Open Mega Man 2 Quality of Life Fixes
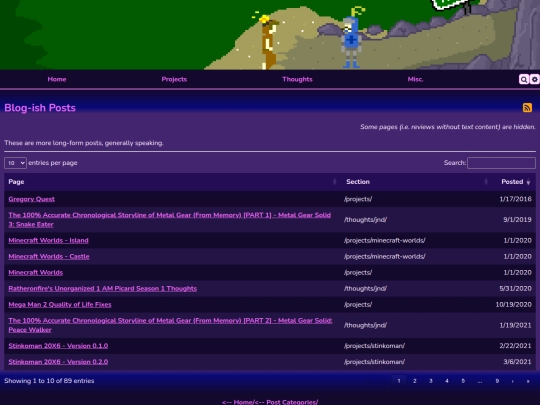Screen dimensions: 540x405 (x=60, y=304)
